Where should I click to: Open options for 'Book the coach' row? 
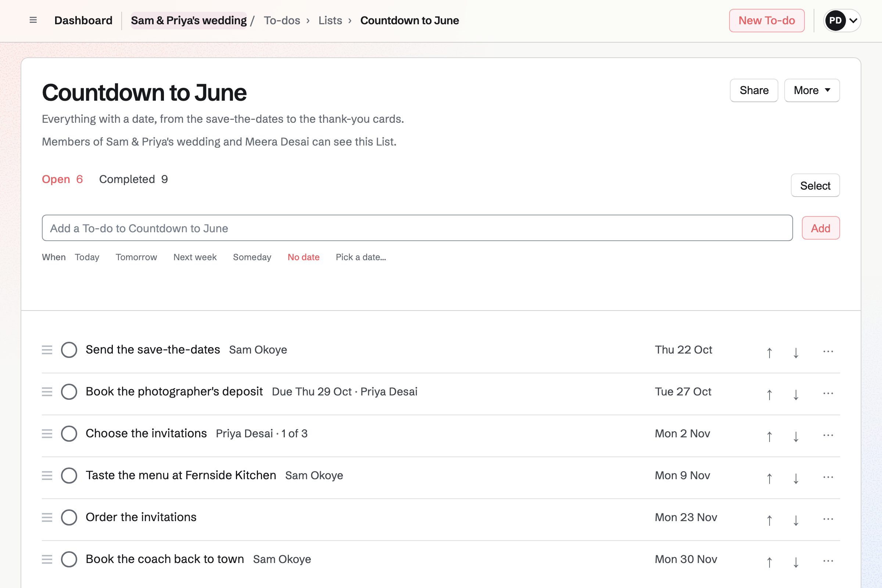point(828,562)
